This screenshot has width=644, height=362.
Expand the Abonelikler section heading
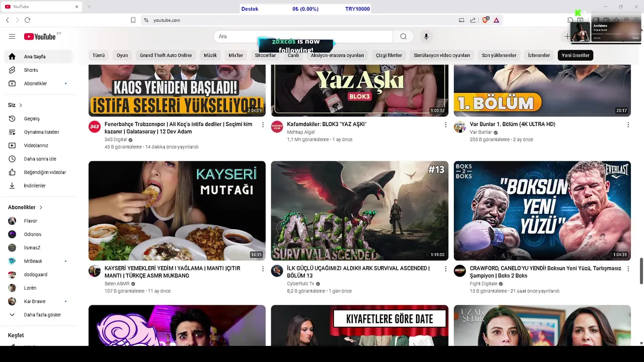coord(25,207)
